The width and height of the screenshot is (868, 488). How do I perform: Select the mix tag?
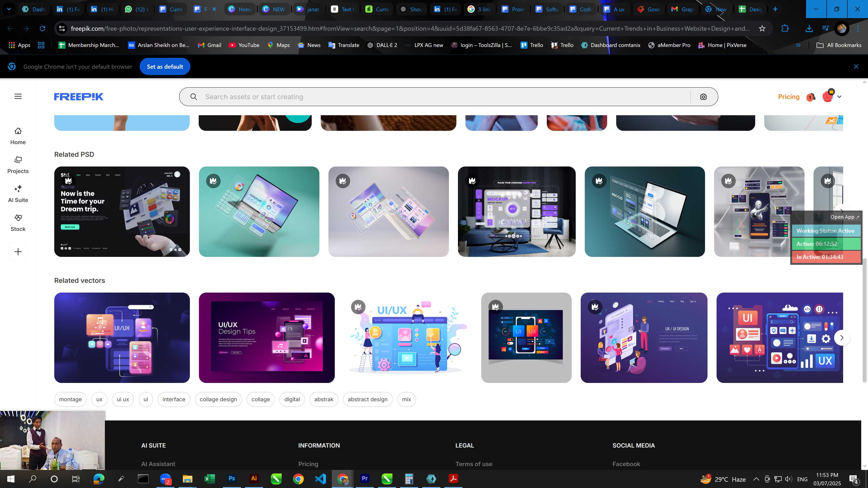406,399
